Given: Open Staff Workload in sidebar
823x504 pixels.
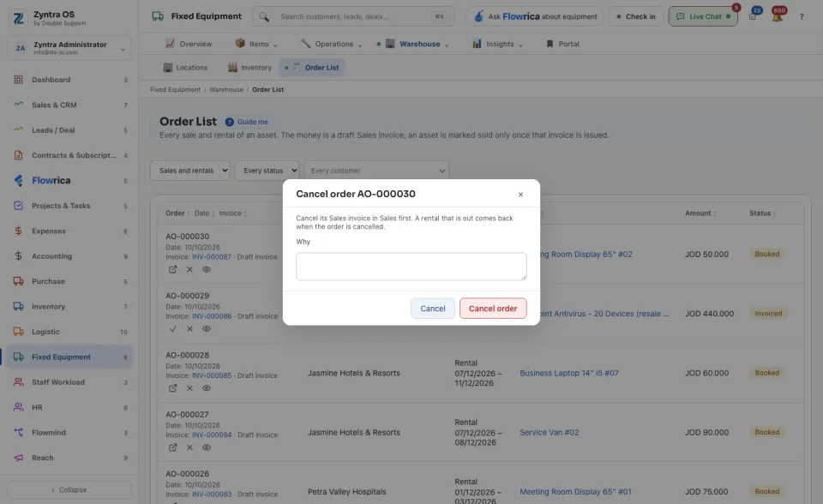Looking at the screenshot, I should [69, 382].
